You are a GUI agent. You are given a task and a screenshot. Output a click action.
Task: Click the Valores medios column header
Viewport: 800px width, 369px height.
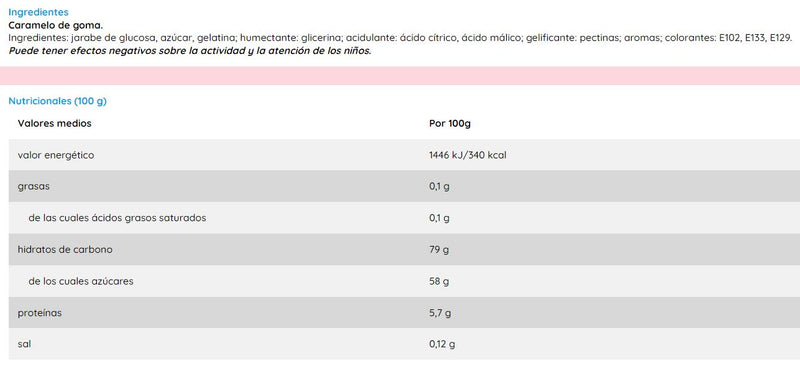tap(55, 124)
